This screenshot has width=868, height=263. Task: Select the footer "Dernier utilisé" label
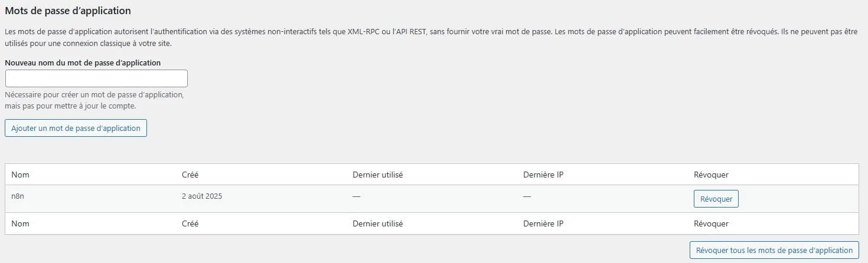[377, 224]
